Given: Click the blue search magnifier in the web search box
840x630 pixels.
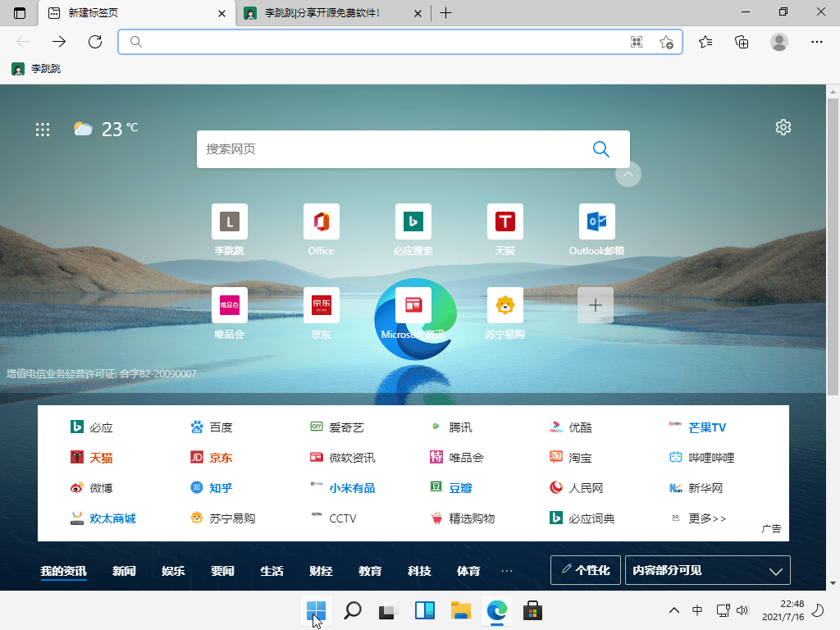Looking at the screenshot, I should 601,149.
